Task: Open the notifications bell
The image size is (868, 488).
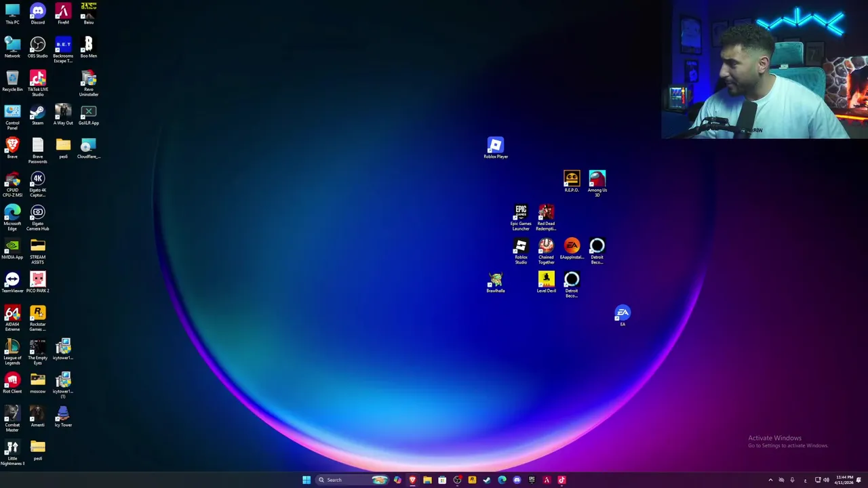Action: [859, 480]
